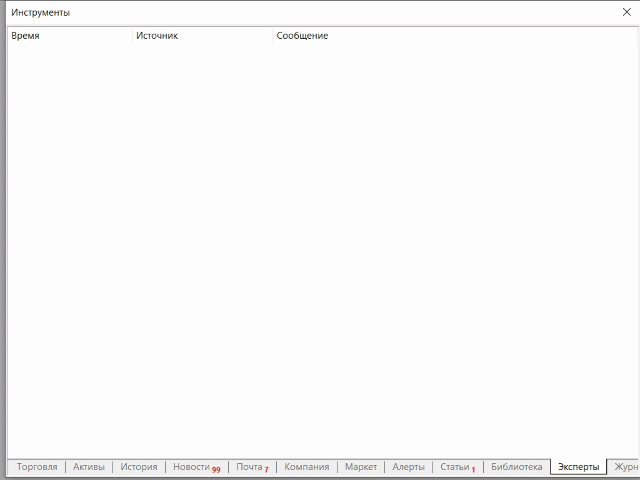Open the partially visible Журнал tab
The height and width of the screenshot is (480, 640).
(625, 467)
